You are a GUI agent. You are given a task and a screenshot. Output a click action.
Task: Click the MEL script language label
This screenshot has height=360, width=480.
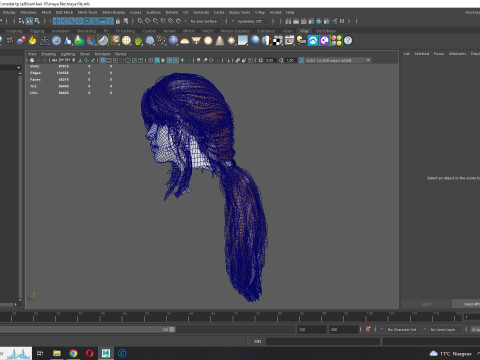(x=257, y=341)
